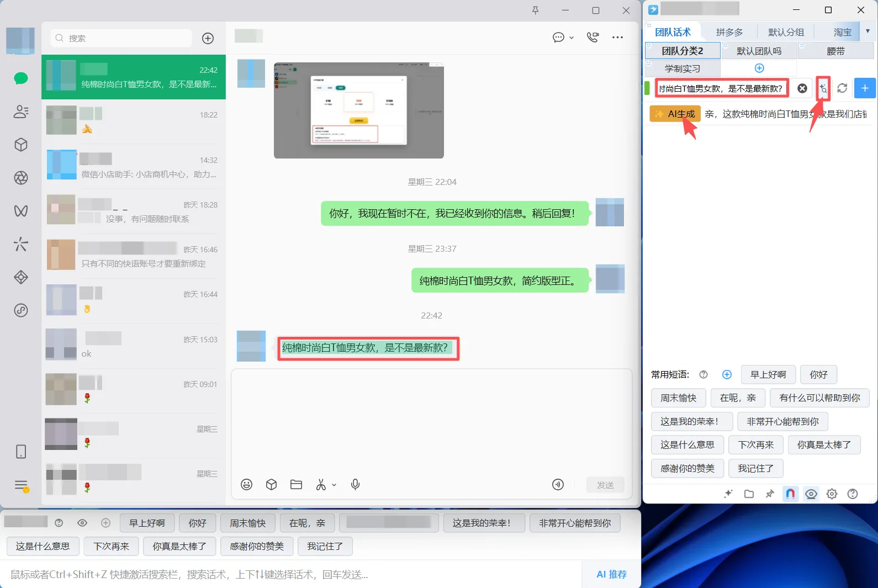Click the voice call phone icon
Screen dimensions: 878x588
(x=593, y=38)
